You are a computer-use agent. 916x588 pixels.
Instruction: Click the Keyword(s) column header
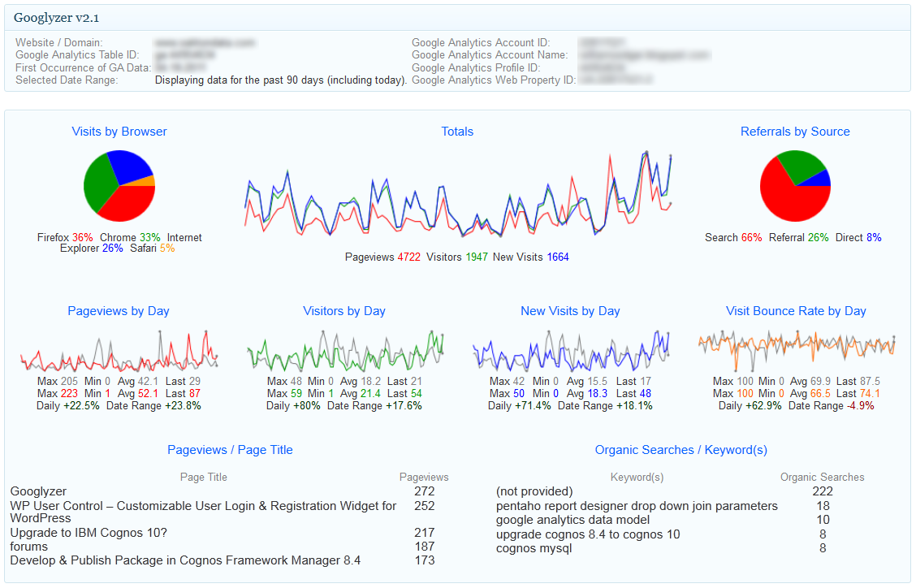click(637, 477)
